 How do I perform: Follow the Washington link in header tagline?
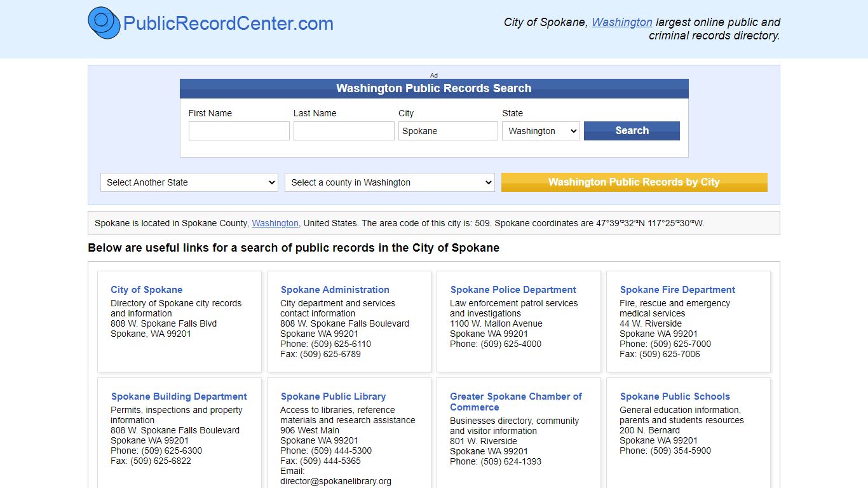coord(622,22)
